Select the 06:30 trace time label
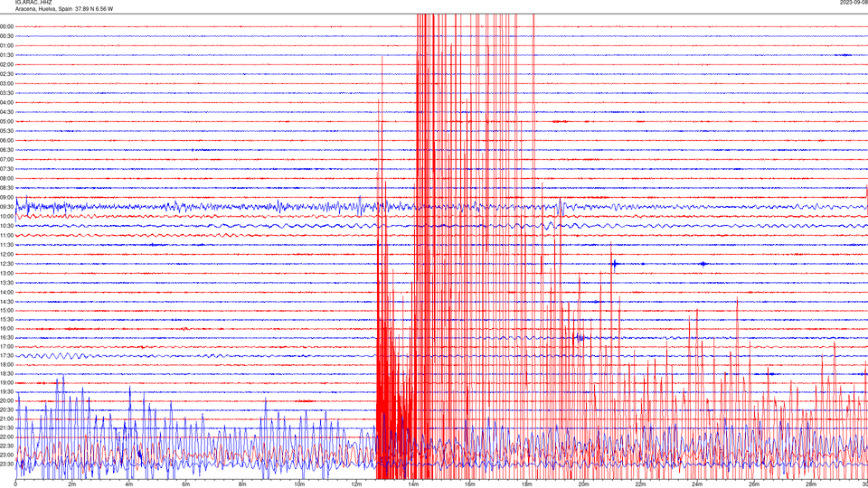 [6, 150]
